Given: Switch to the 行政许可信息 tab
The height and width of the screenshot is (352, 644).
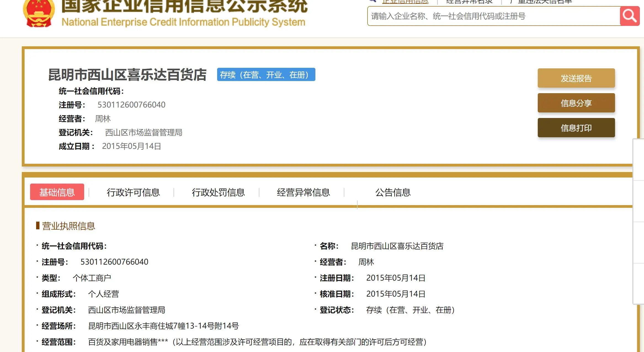Looking at the screenshot, I should 133,192.
